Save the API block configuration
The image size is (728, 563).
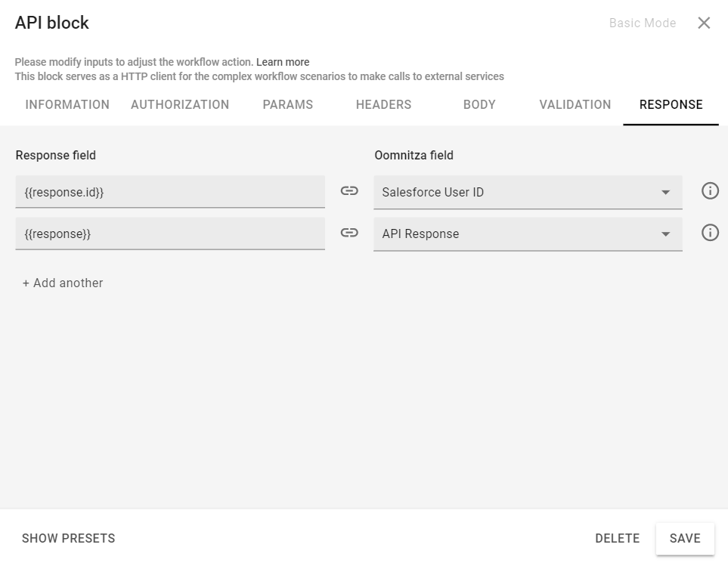(x=684, y=538)
